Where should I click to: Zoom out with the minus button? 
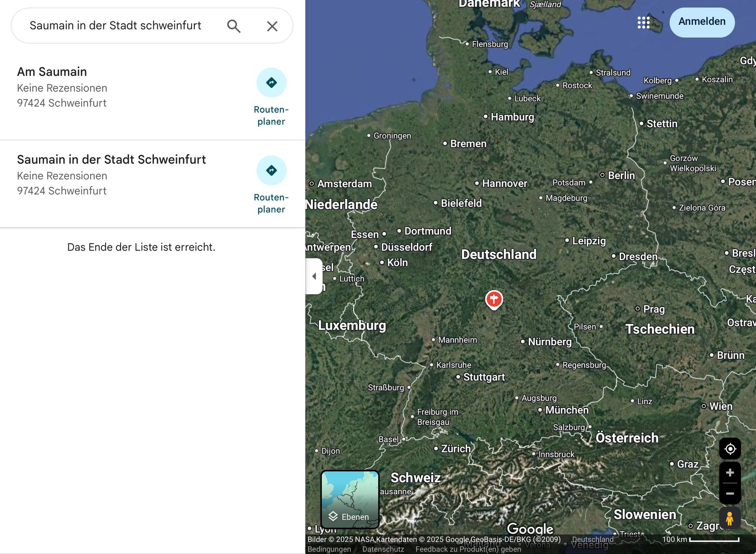point(730,493)
